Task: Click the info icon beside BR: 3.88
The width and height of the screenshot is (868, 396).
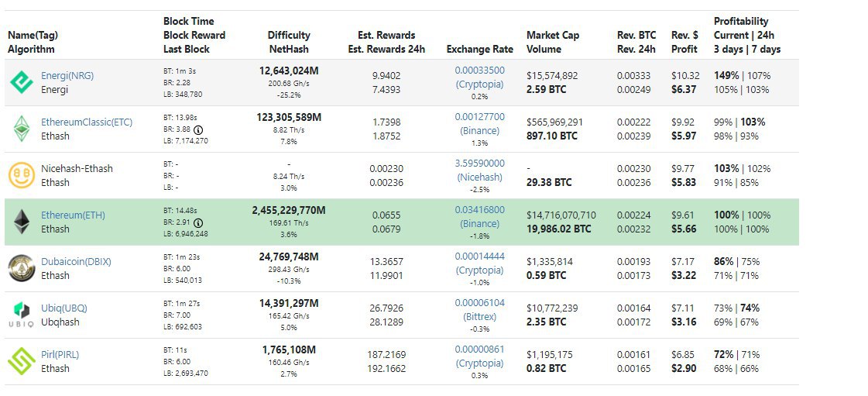Action: pos(197,129)
